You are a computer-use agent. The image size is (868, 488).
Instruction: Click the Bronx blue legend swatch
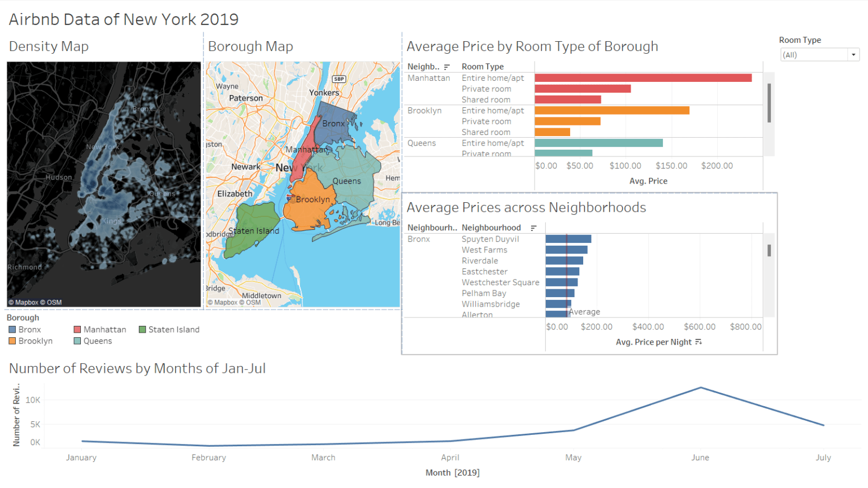pos(11,329)
